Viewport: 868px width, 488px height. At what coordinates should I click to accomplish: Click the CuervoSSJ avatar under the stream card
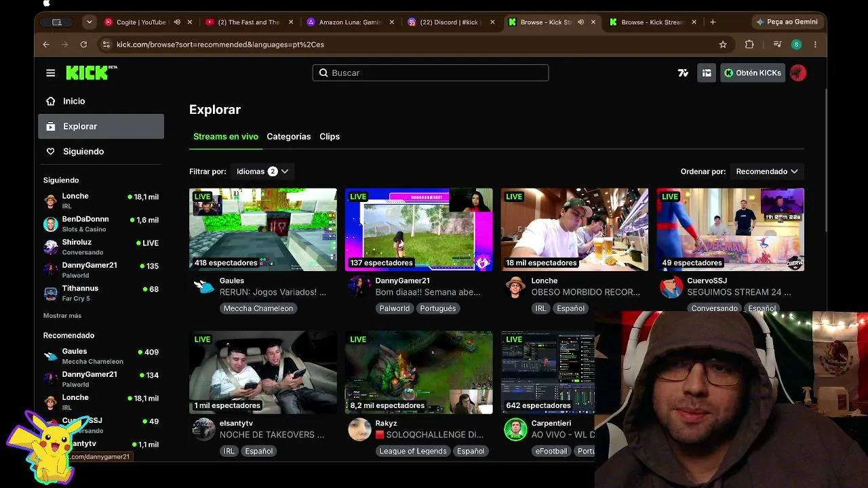click(671, 287)
